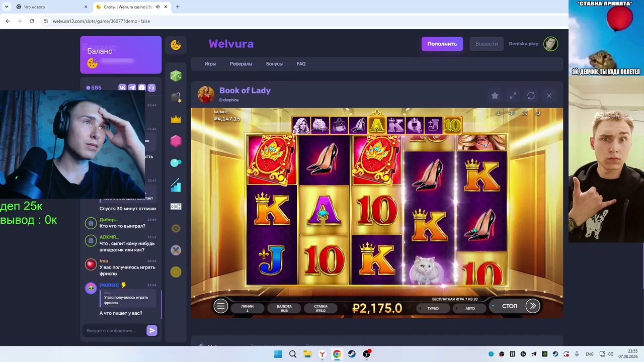Screen dimensions: 644x362
Task: Close the Book of Lady game panel
Action: tap(549, 96)
